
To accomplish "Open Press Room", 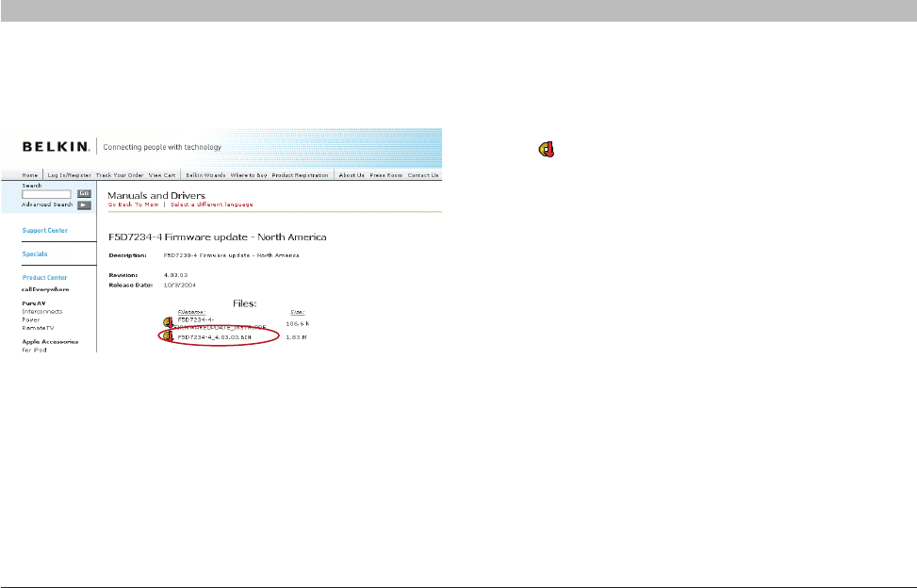I will (x=386, y=175).
